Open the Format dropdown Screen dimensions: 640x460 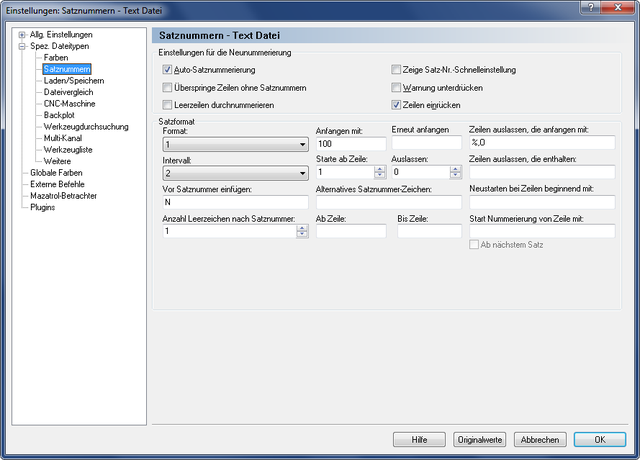[x=236, y=144]
